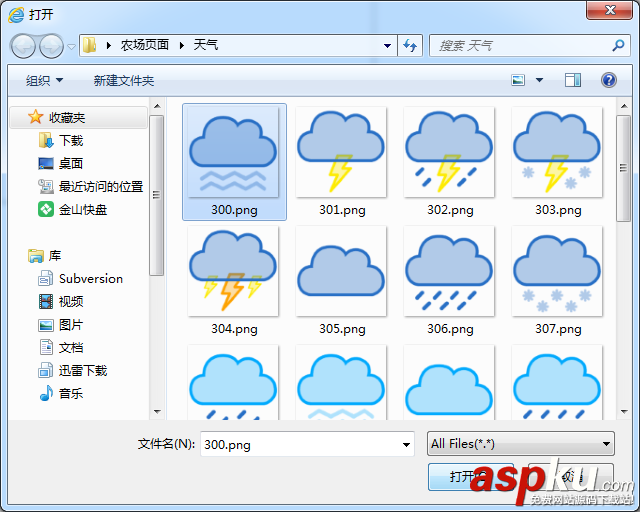640x512 pixels.
Task: Close the 打开 dialog window
Action: [609, 10]
